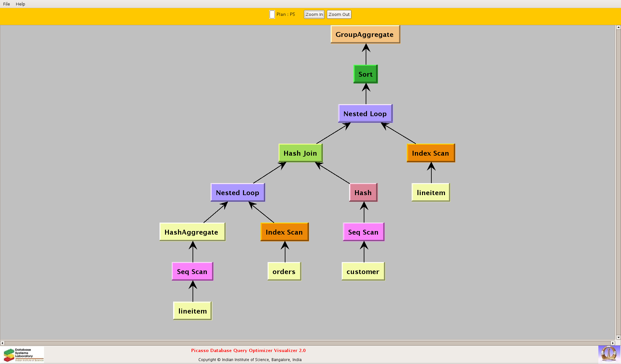621x364 pixels.
Task: Click the horizontal scrollbar right arrow
Action: tap(612, 343)
